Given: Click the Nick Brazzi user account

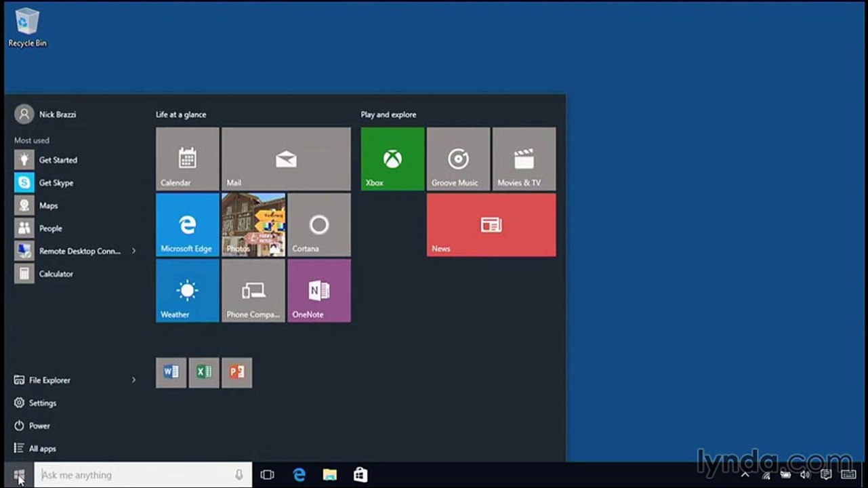Looking at the screenshot, I should pyautogui.click(x=46, y=114).
